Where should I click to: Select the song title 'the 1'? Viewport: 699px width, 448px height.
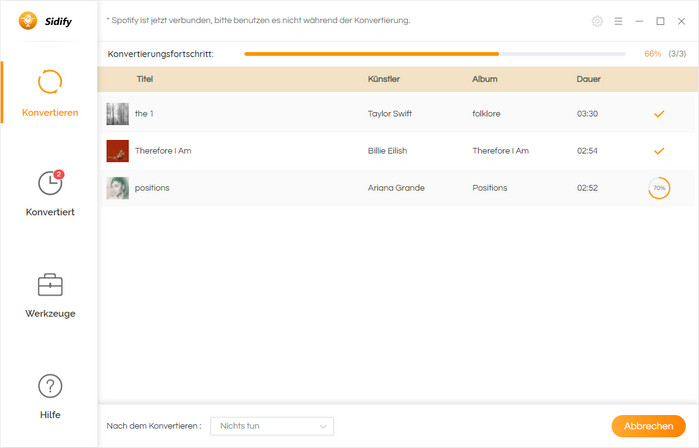[144, 114]
